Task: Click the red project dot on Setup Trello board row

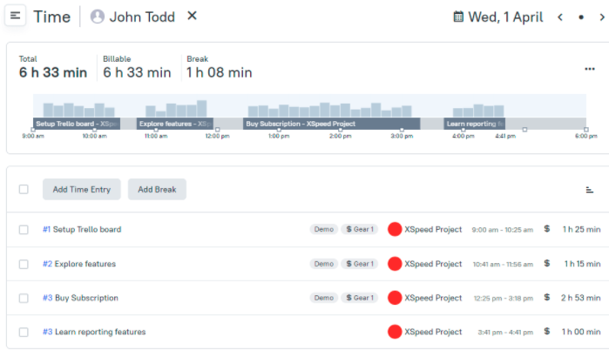Action: click(395, 229)
